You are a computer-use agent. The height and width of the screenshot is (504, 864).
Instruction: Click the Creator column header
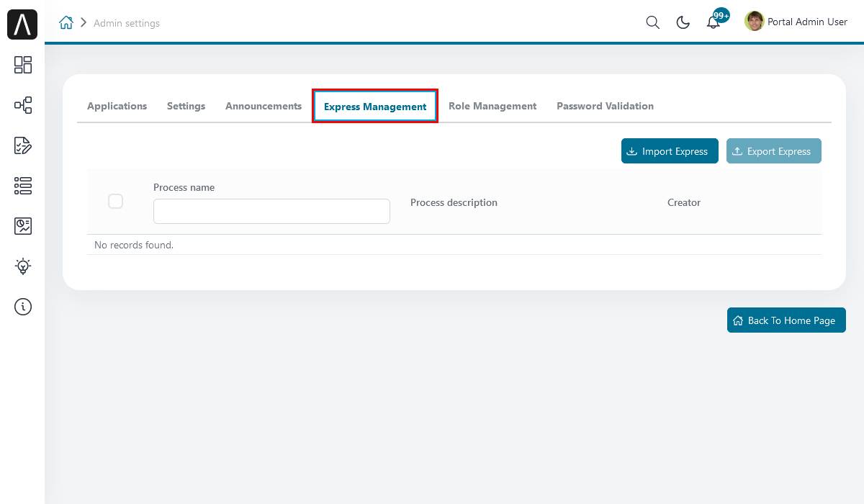(x=684, y=202)
